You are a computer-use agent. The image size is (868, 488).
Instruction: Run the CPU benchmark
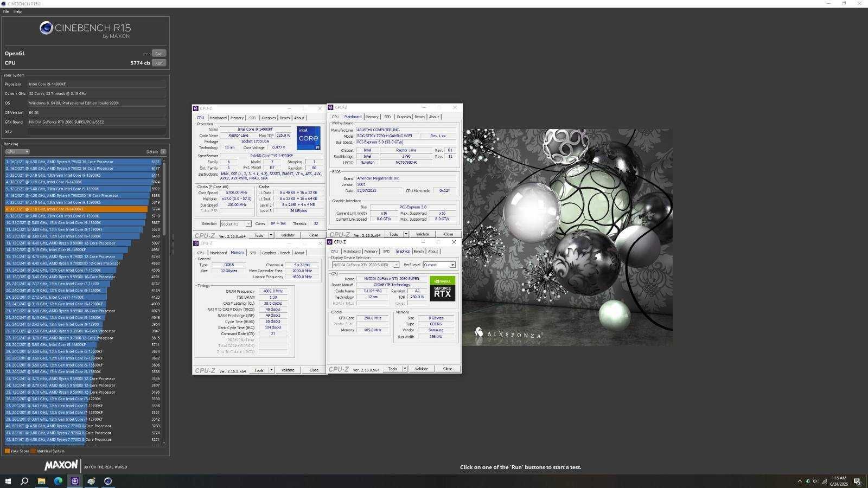pos(159,63)
